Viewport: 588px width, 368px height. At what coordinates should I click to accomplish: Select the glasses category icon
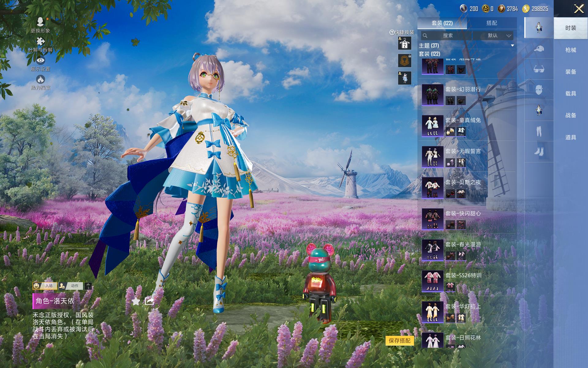pyautogui.click(x=539, y=69)
